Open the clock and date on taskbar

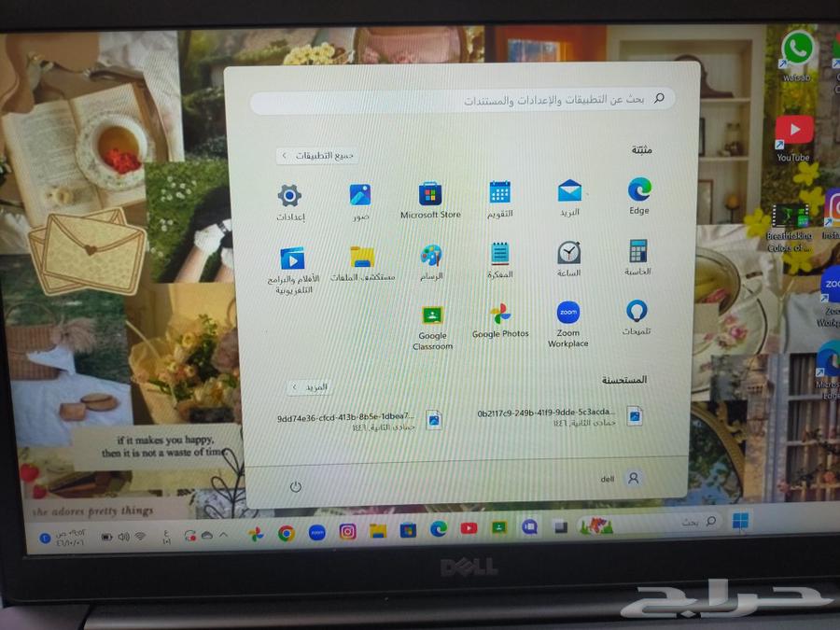(70, 538)
